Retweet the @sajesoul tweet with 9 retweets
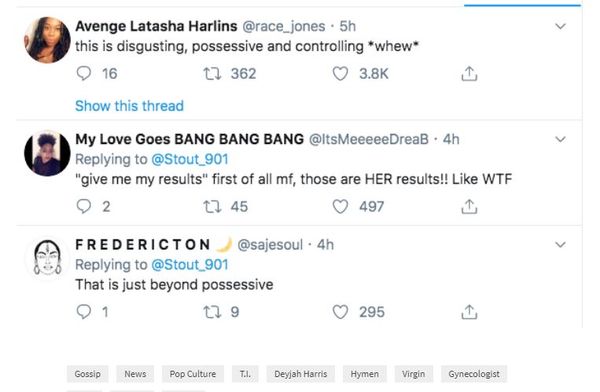Screen dimensions: 600x392 pyautogui.click(x=212, y=312)
